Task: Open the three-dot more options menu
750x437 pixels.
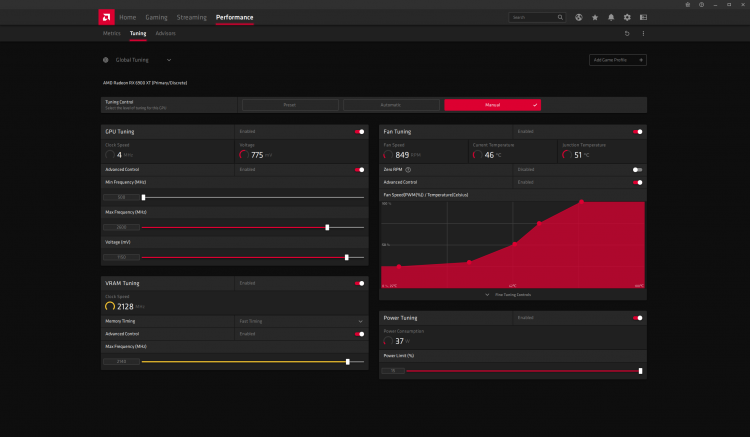Action: [x=643, y=33]
